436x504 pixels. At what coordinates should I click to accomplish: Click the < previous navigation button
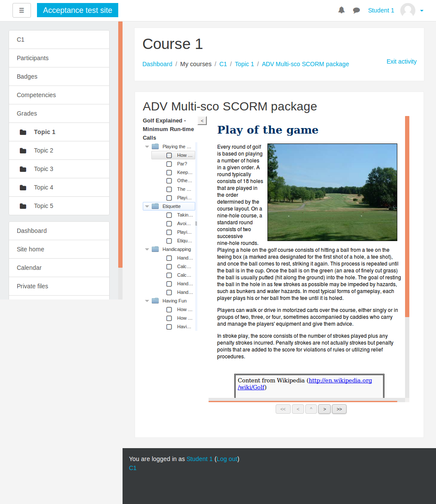click(x=298, y=409)
